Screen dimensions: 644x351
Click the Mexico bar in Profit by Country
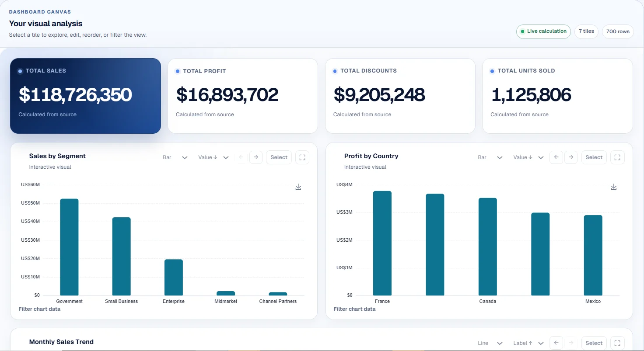(593, 255)
